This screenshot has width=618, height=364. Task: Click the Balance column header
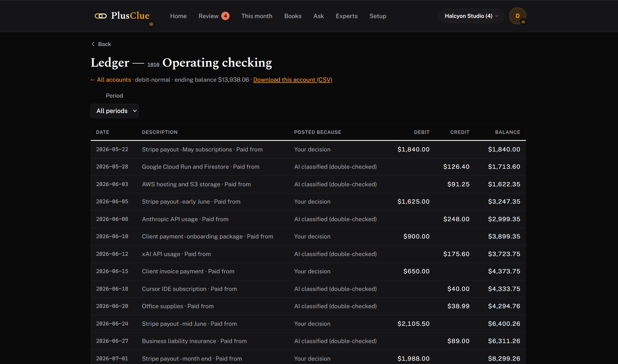(507, 132)
